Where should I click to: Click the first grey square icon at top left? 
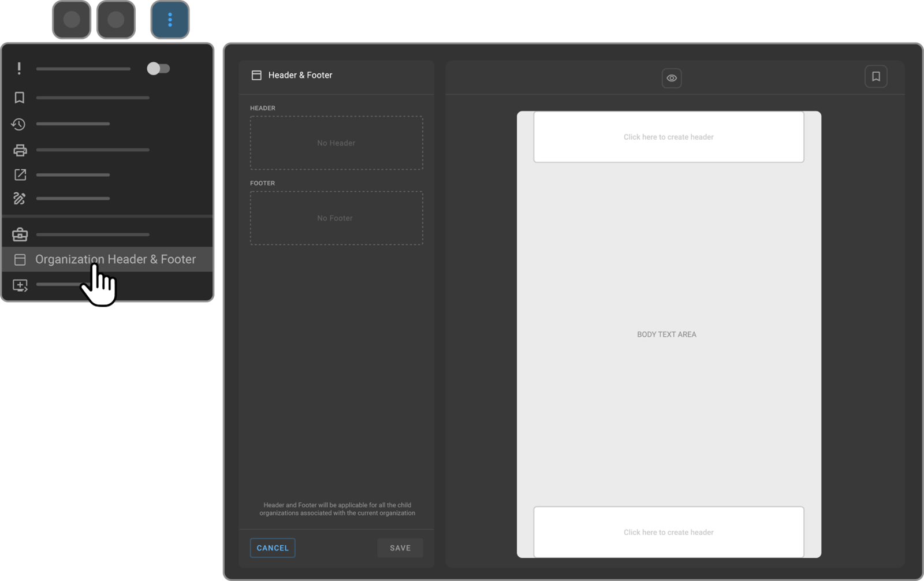(71, 19)
